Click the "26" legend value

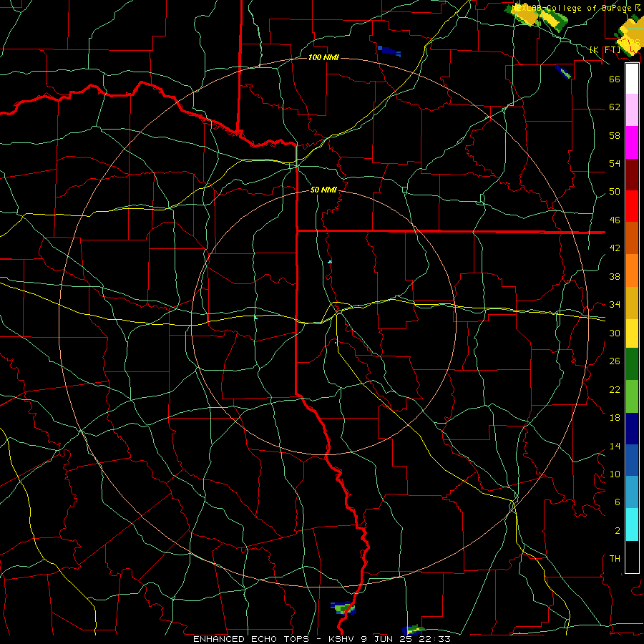click(615, 361)
